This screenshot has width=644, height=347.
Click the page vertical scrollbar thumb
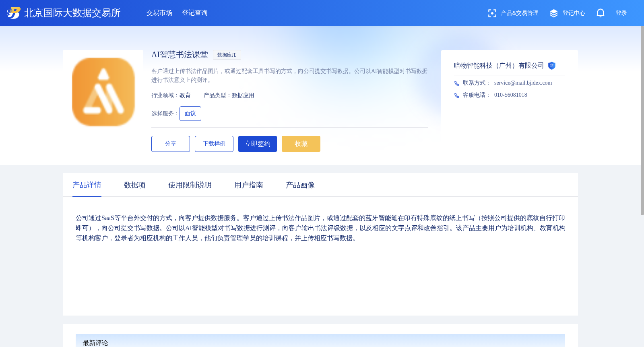642,121
